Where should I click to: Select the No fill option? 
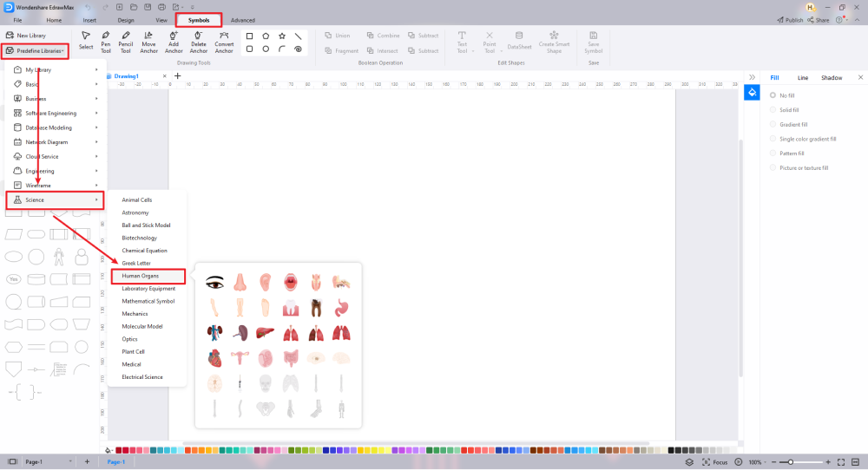pos(782,95)
